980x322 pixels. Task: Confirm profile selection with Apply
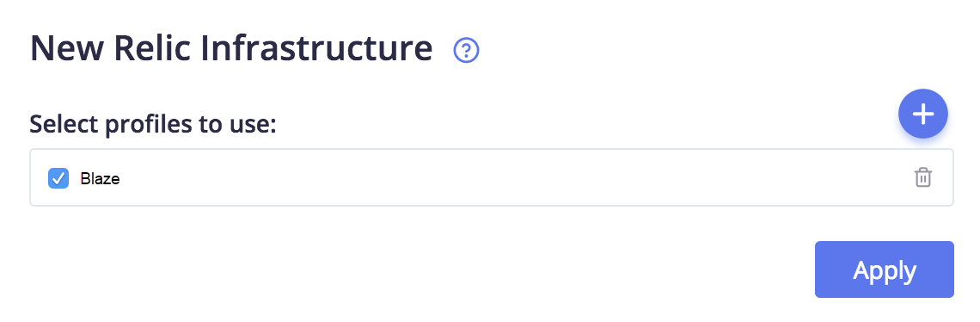pyautogui.click(x=885, y=269)
